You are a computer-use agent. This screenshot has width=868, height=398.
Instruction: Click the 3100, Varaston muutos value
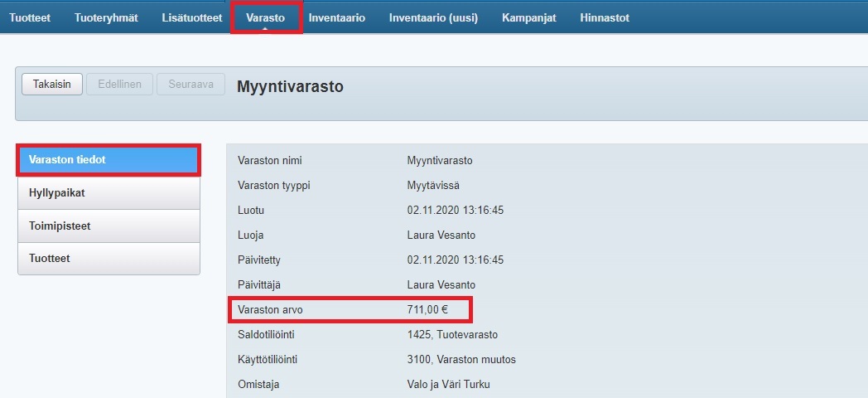click(x=461, y=360)
